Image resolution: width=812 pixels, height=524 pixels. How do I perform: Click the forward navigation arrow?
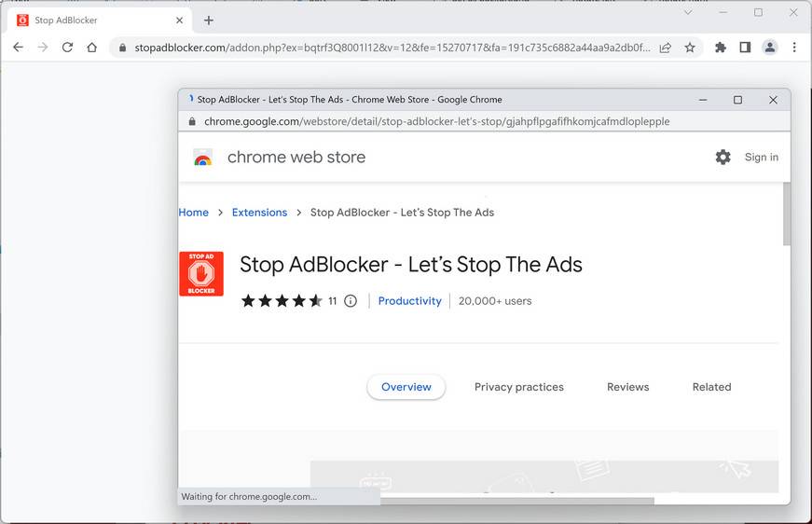(43, 48)
